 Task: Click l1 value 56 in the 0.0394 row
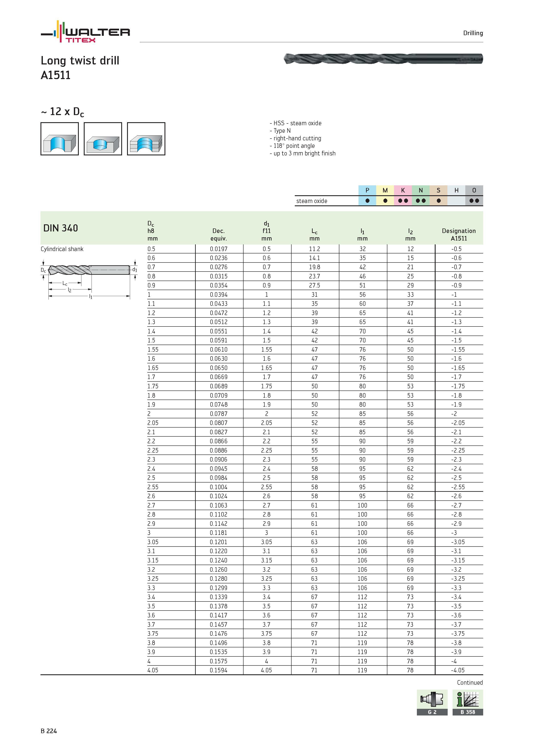click(362, 295)
